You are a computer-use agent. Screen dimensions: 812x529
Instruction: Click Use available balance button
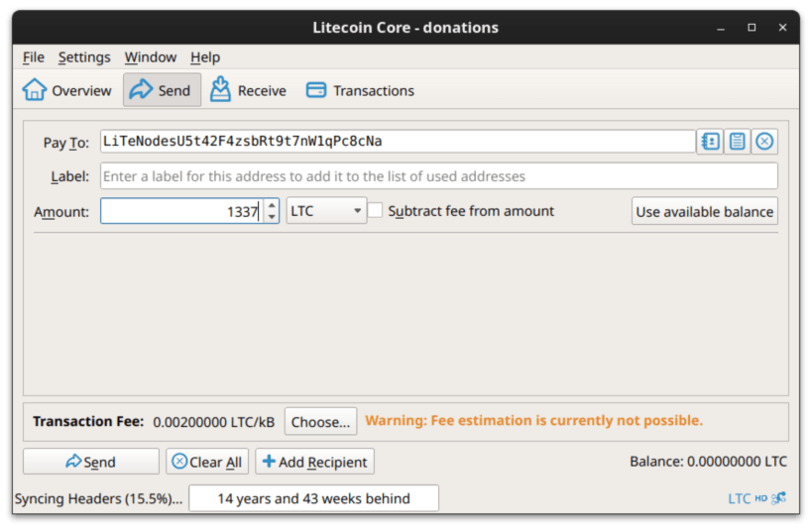(704, 211)
